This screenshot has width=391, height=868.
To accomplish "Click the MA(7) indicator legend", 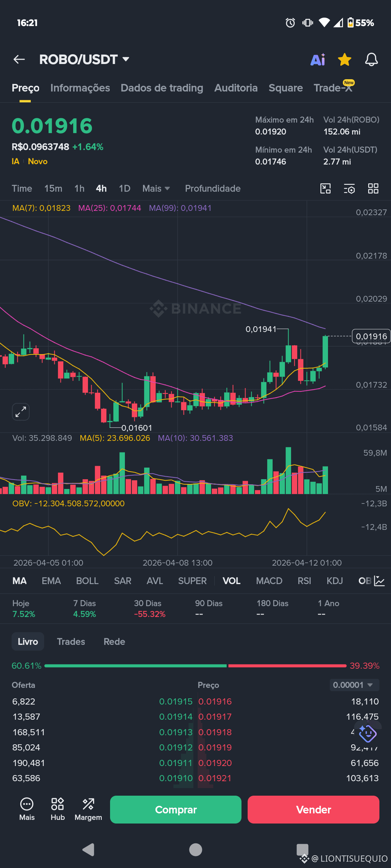I will pos(41,208).
